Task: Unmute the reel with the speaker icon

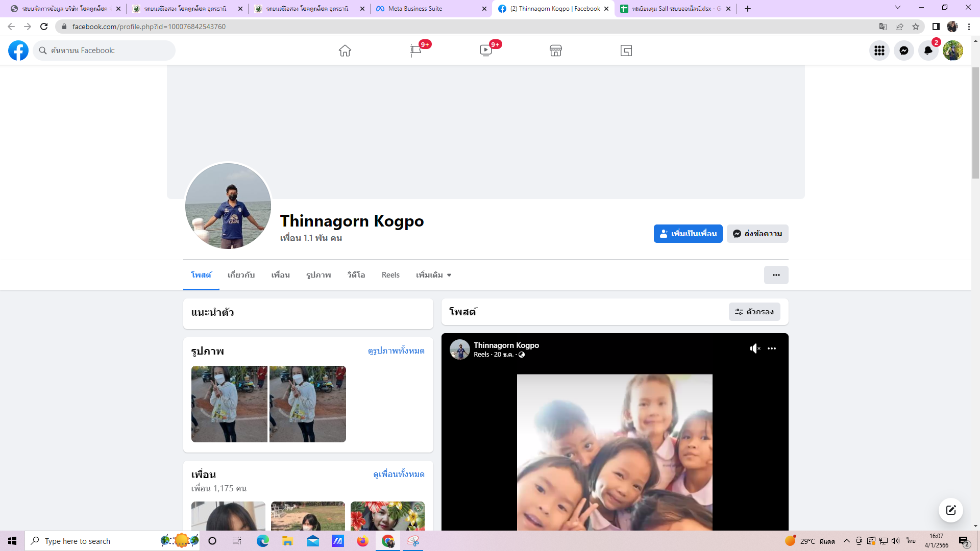Action: point(755,348)
